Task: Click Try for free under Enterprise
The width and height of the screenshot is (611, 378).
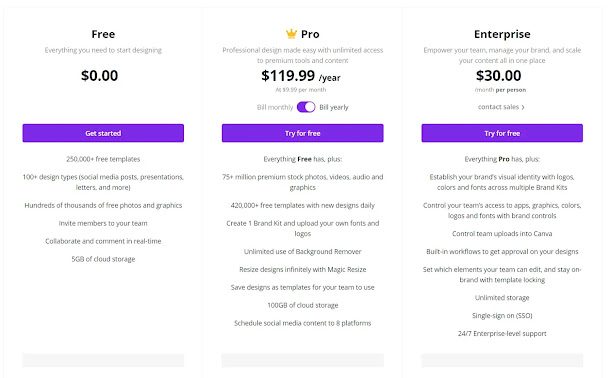Action: click(502, 133)
